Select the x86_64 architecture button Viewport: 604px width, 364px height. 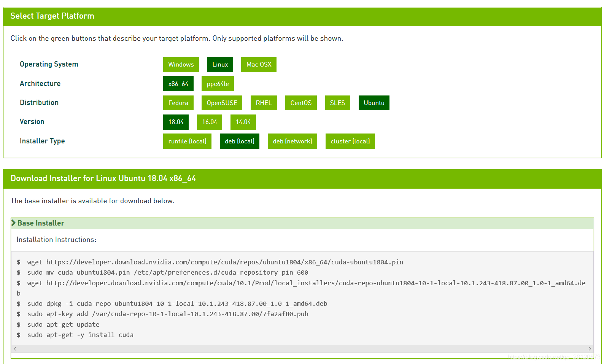[178, 84]
